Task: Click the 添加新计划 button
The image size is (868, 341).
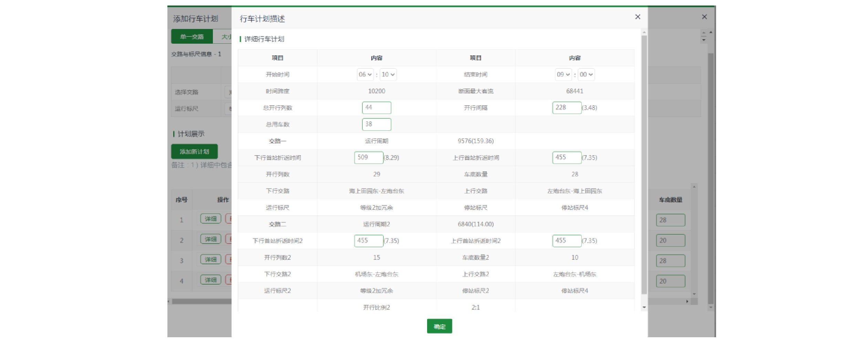Action: click(194, 151)
